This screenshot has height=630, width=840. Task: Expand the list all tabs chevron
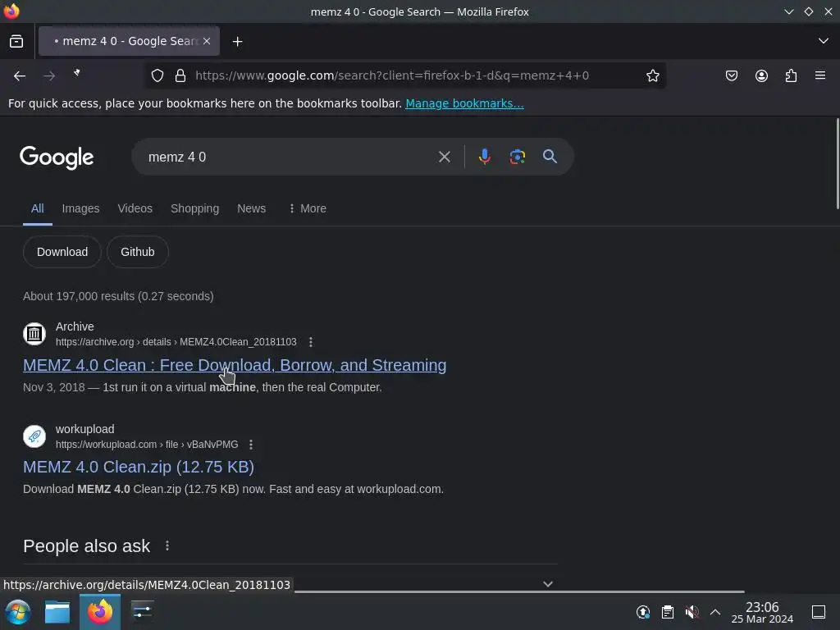(824, 41)
